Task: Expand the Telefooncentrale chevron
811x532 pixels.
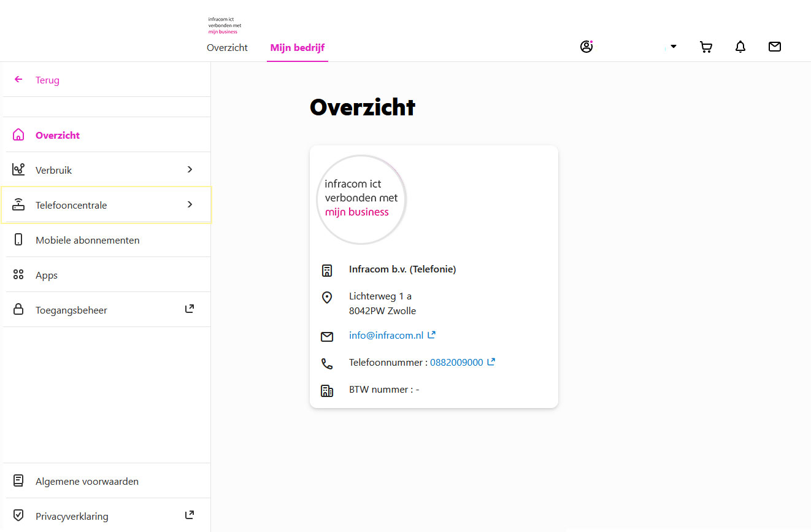Action: (190, 204)
